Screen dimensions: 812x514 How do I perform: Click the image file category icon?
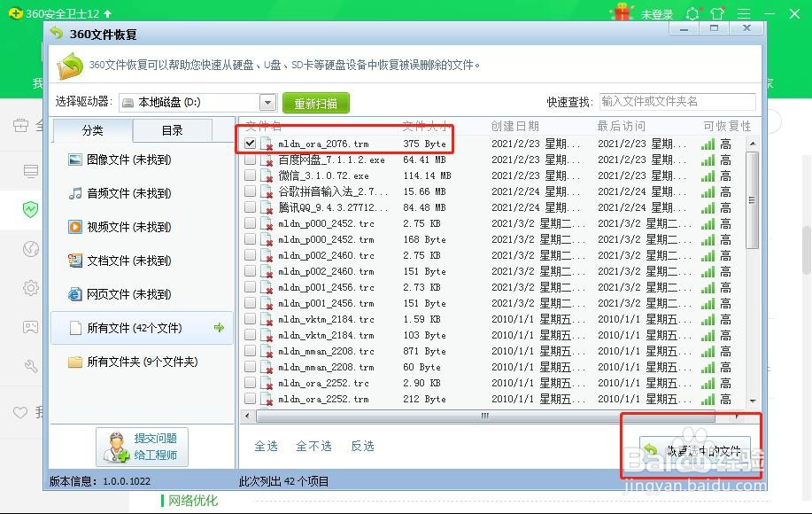[75, 160]
